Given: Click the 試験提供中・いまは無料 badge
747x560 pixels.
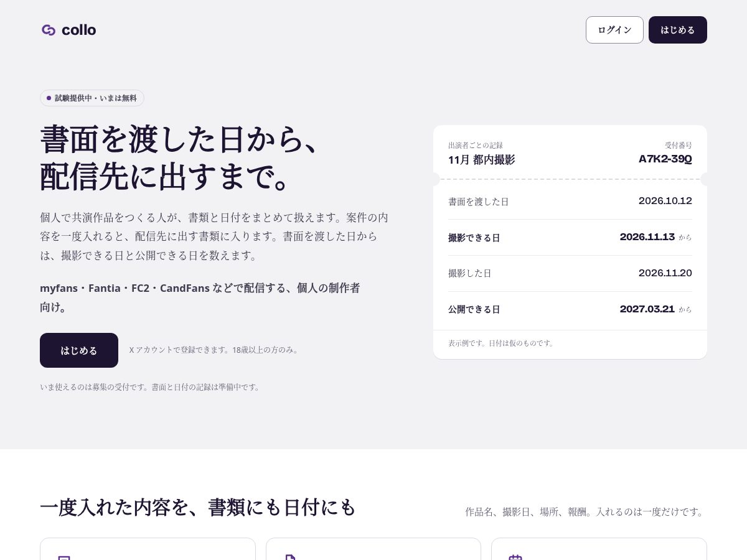Looking at the screenshot, I should tap(92, 98).
